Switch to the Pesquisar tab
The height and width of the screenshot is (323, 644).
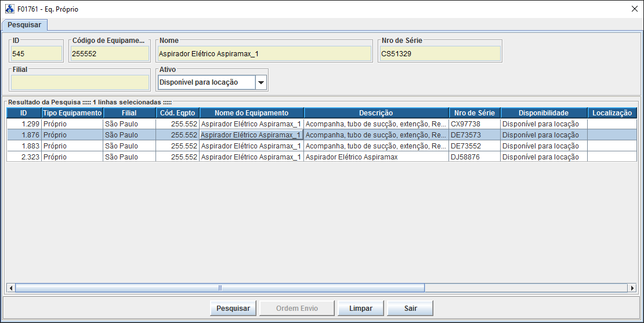(x=24, y=25)
